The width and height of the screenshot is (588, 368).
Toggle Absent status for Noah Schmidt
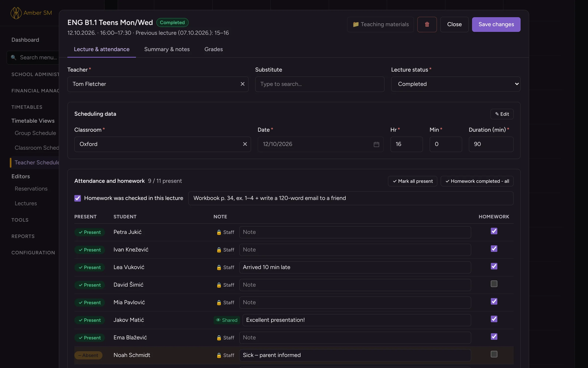pyautogui.click(x=88, y=355)
